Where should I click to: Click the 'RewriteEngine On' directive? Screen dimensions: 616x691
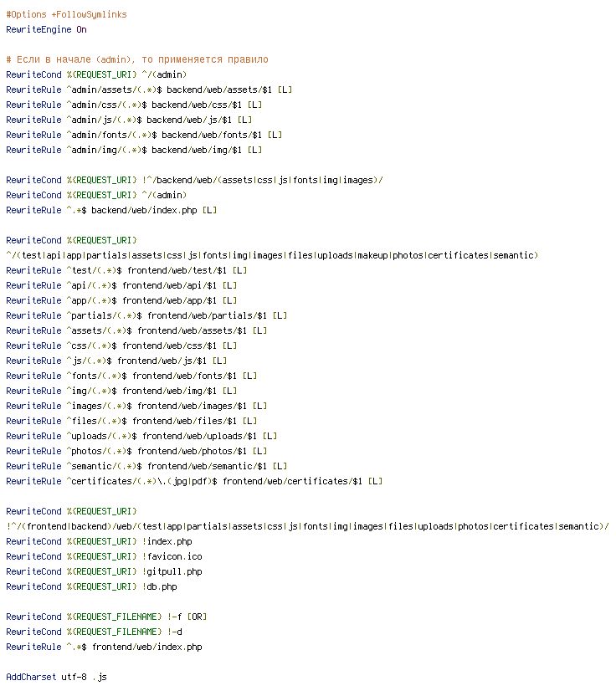[x=46, y=29]
